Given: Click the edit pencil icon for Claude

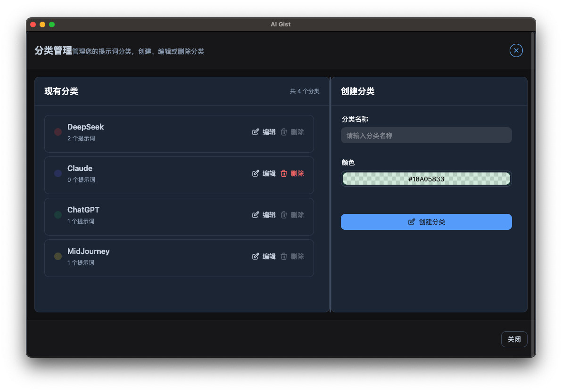Looking at the screenshot, I should point(256,173).
